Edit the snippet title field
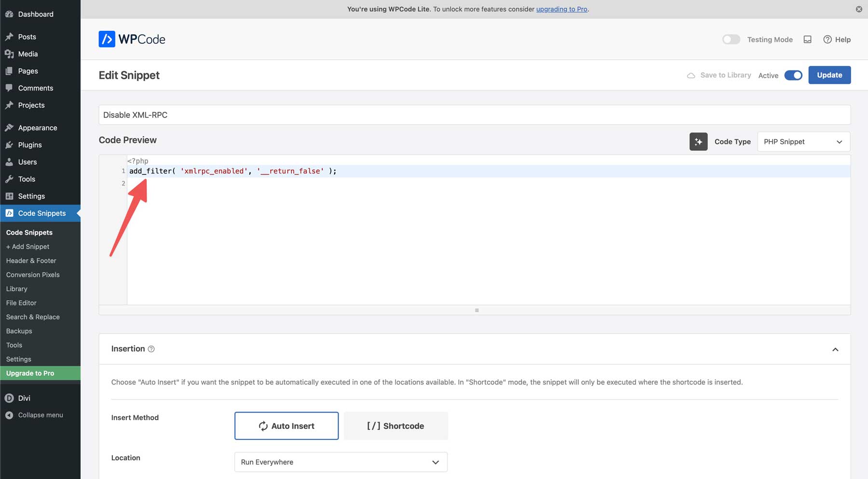The width and height of the screenshot is (868, 479). pos(338,115)
